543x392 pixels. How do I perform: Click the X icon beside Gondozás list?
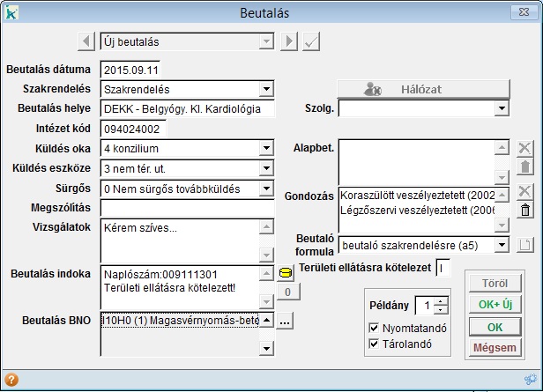coord(525,191)
